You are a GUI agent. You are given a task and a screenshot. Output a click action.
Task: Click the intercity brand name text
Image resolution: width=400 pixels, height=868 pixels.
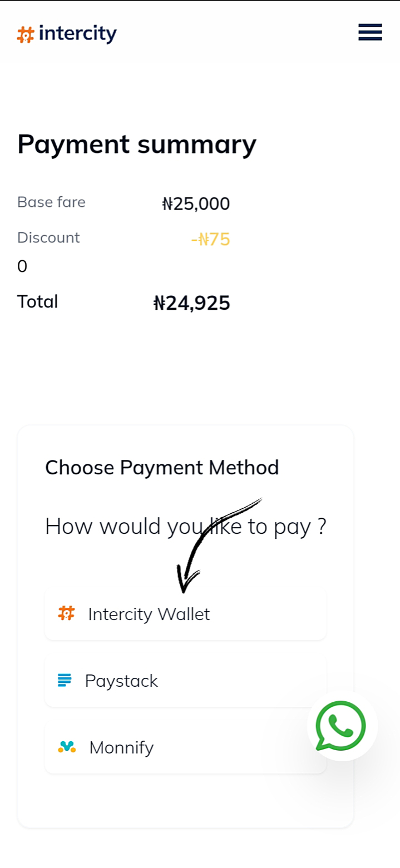[x=78, y=34]
